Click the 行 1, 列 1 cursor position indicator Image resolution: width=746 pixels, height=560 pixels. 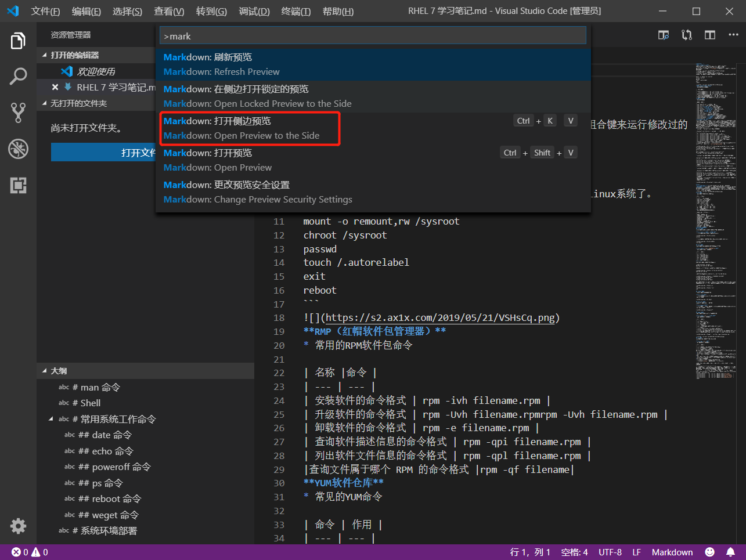pos(530,552)
